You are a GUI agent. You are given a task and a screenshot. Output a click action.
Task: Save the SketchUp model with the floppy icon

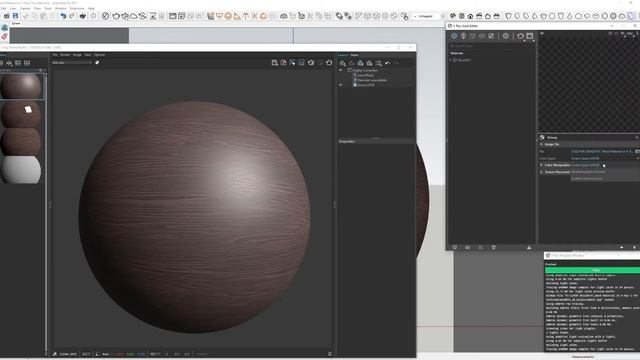coord(15,16)
